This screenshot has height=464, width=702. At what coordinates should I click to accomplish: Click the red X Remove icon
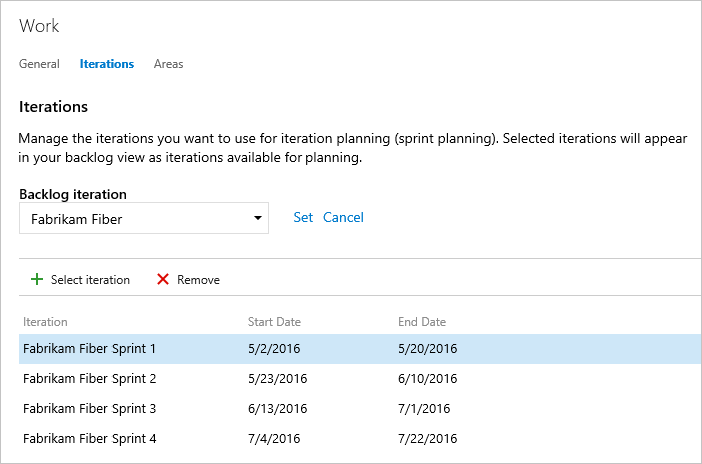163,279
